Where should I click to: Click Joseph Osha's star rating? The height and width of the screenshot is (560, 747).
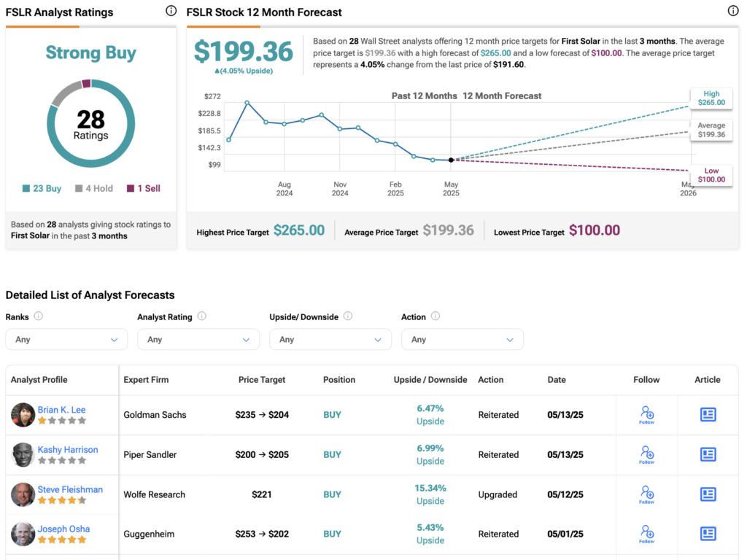click(62, 540)
